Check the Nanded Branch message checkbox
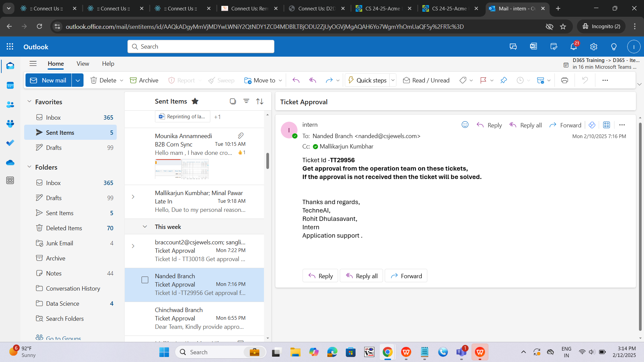The width and height of the screenshot is (644, 362). coord(145,280)
